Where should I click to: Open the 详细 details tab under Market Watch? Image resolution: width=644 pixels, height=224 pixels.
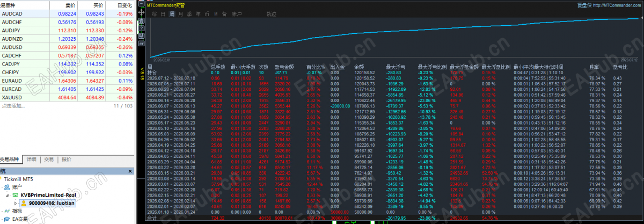click(x=32, y=160)
